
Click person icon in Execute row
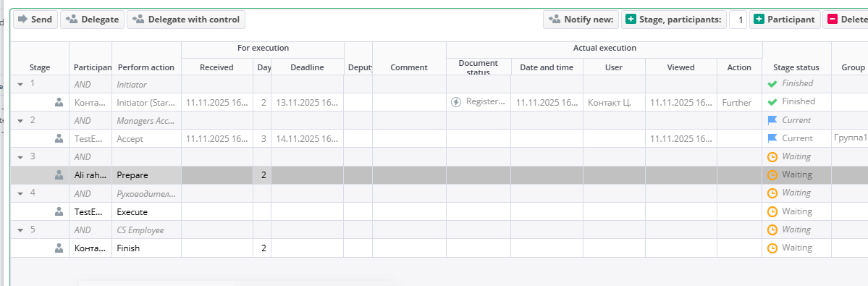click(x=59, y=211)
